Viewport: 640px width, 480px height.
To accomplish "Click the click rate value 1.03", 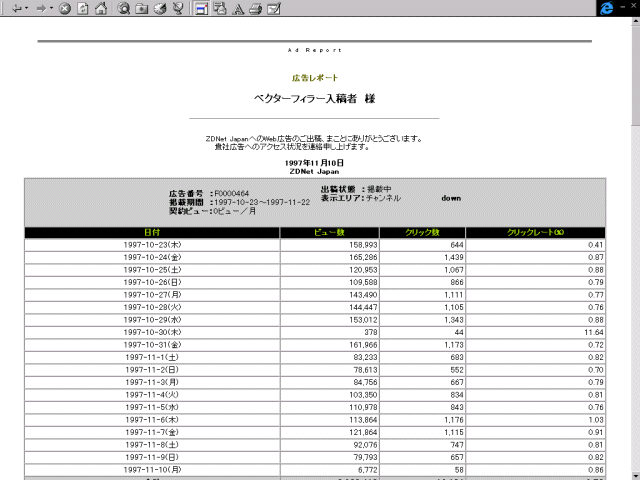I will (596, 420).
